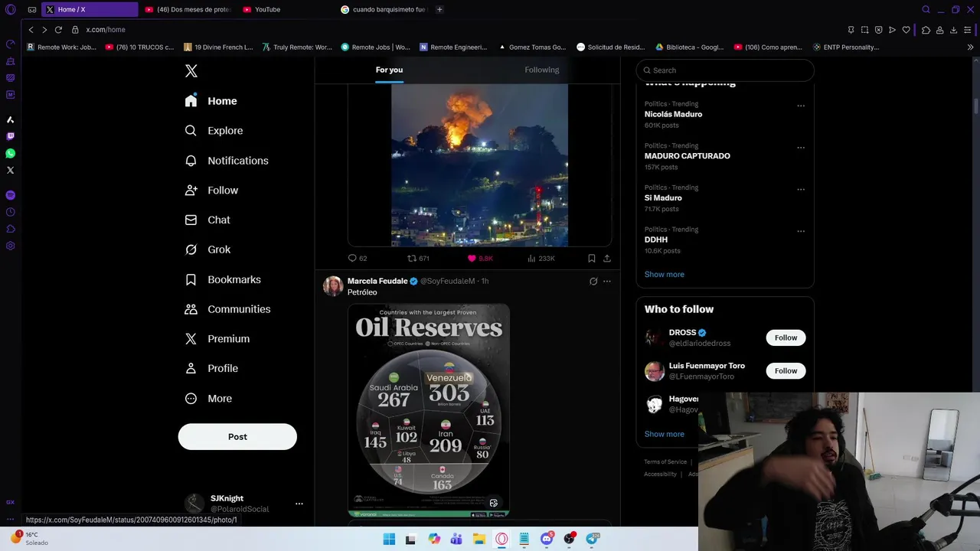Focus the X Search box

click(725, 70)
